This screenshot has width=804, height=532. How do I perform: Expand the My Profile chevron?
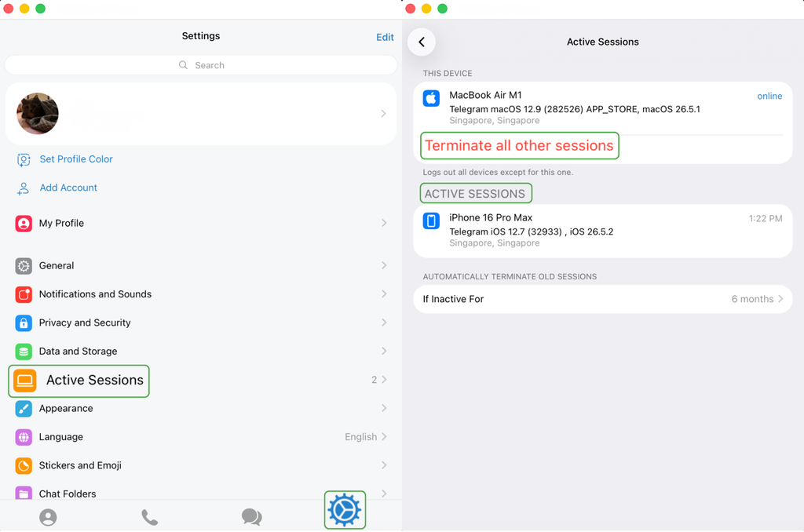point(384,223)
